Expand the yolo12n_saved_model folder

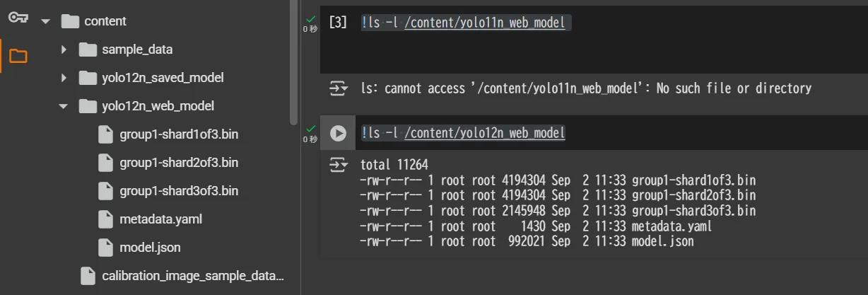click(64, 78)
